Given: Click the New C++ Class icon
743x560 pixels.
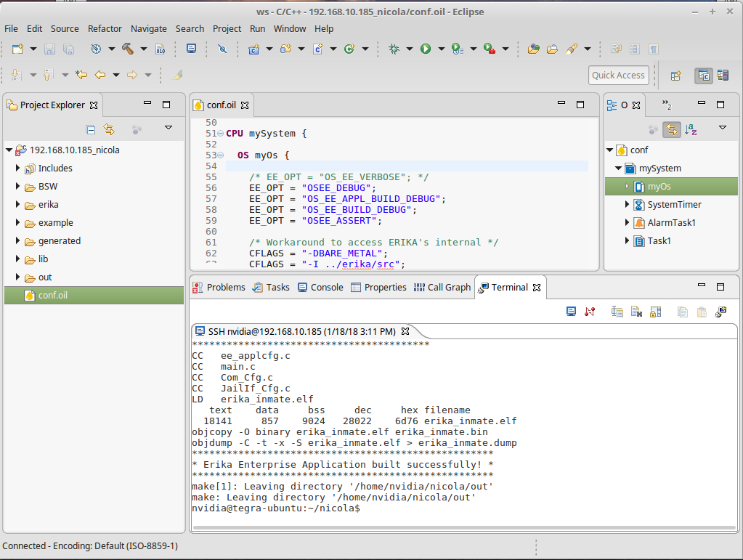Looking at the screenshot, I should [x=349, y=49].
